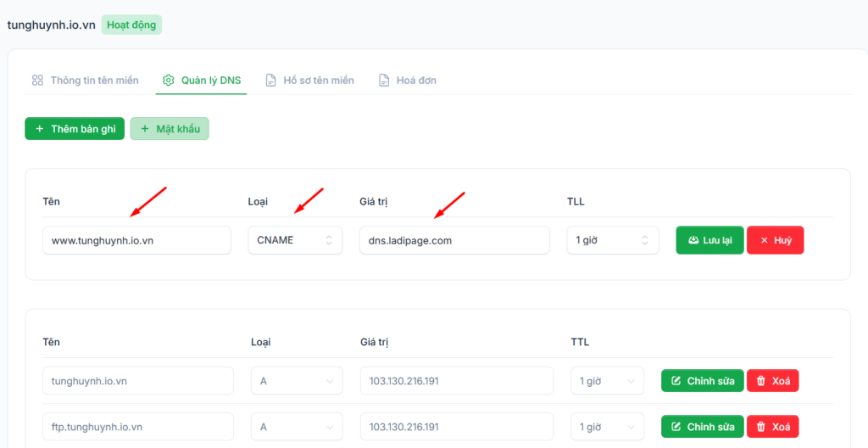Open the Hồ sơ tên miền tab
Screen dimensions: 868x448
[309, 81]
